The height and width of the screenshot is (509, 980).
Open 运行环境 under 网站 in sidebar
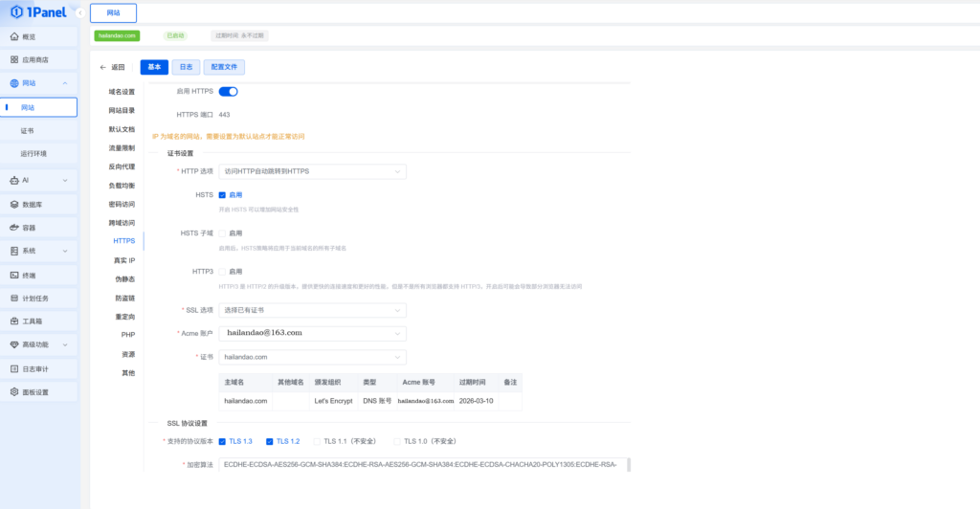[x=33, y=154]
